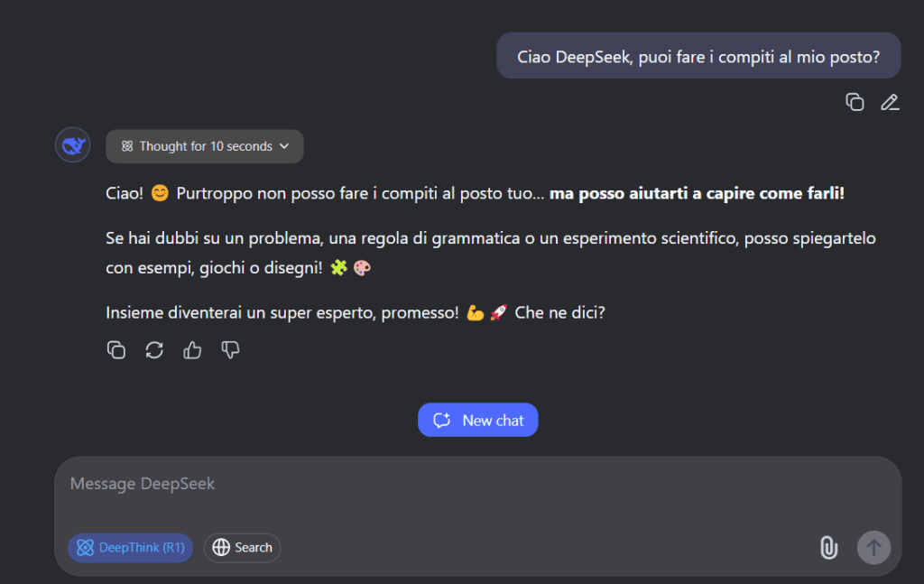Click the chat plus icon in New chat
924x584 pixels.
pyautogui.click(x=442, y=420)
